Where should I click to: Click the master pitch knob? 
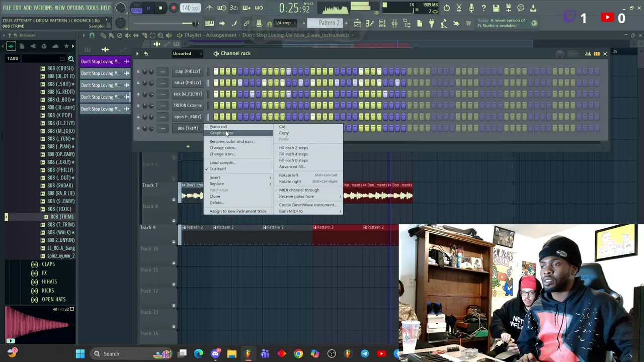(120, 23)
